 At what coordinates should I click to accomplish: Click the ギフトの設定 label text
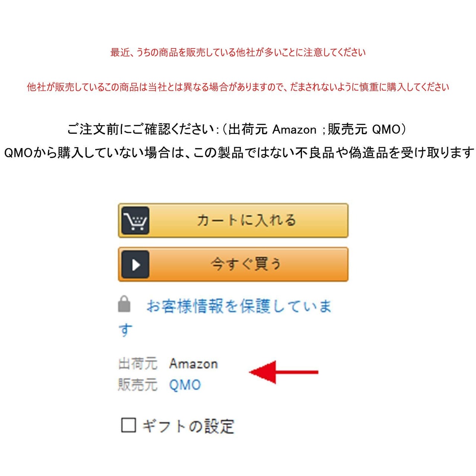coord(188,426)
